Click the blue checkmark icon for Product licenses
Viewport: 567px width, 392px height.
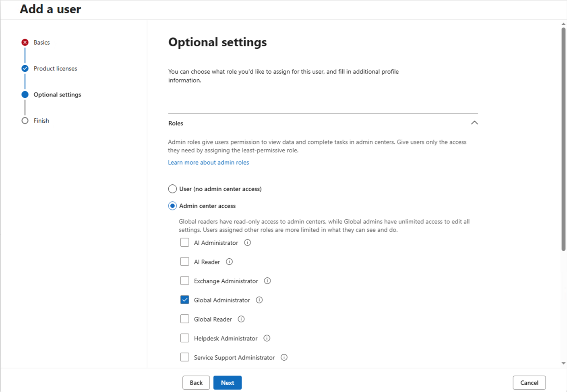click(25, 68)
